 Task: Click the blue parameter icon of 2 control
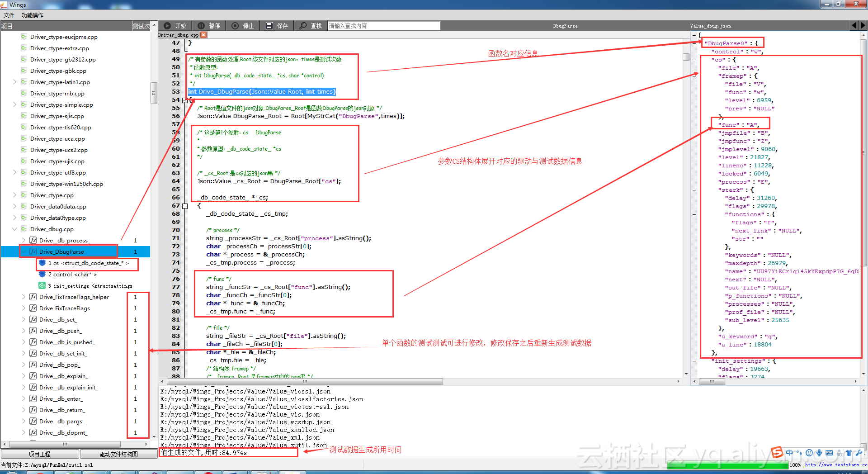42,274
